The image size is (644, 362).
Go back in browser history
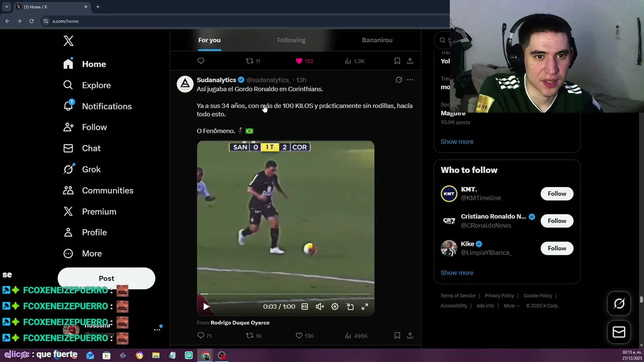pyautogui.click(x=7, y=21)
